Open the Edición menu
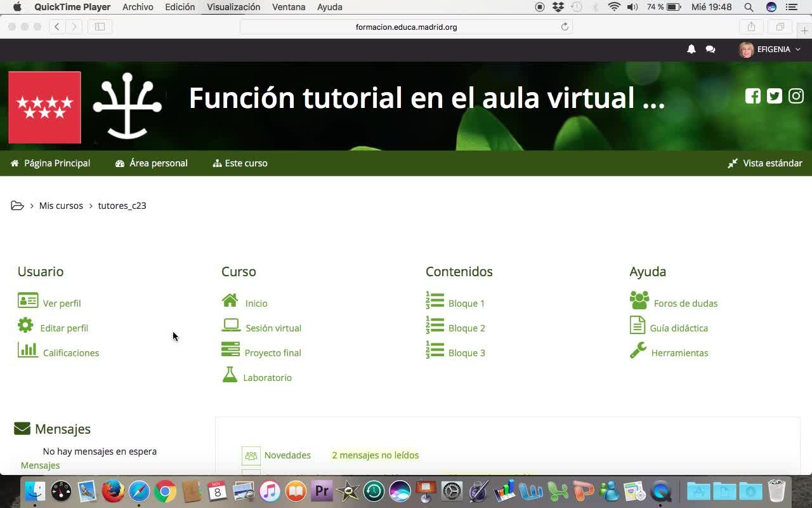The width and height of the screenshot is (812, 508). 180,7
